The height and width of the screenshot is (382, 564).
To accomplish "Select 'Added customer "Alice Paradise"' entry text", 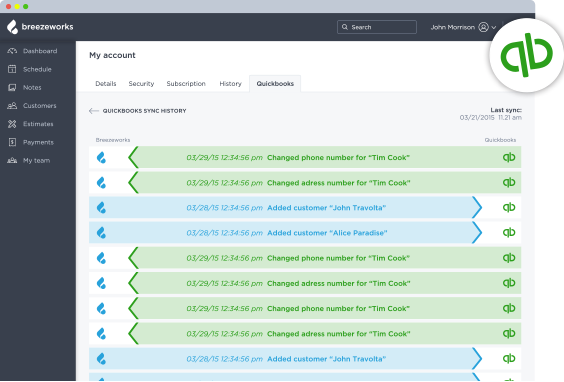I will [327, 233].
